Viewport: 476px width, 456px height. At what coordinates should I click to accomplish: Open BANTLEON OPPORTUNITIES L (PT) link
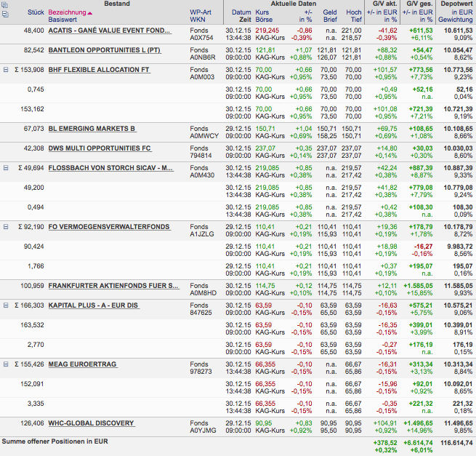pos(105,50)
